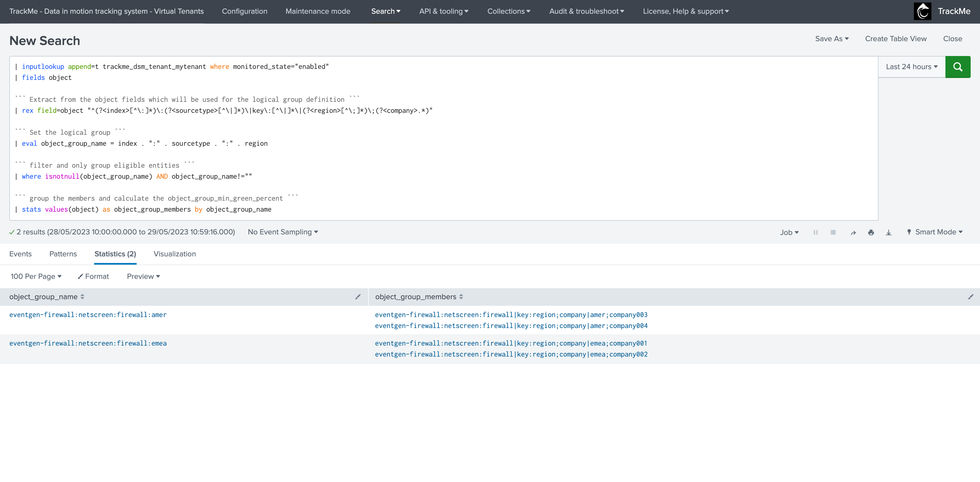The image size is (980, 482).
Task: Print the search results
Action: [871, 232]
